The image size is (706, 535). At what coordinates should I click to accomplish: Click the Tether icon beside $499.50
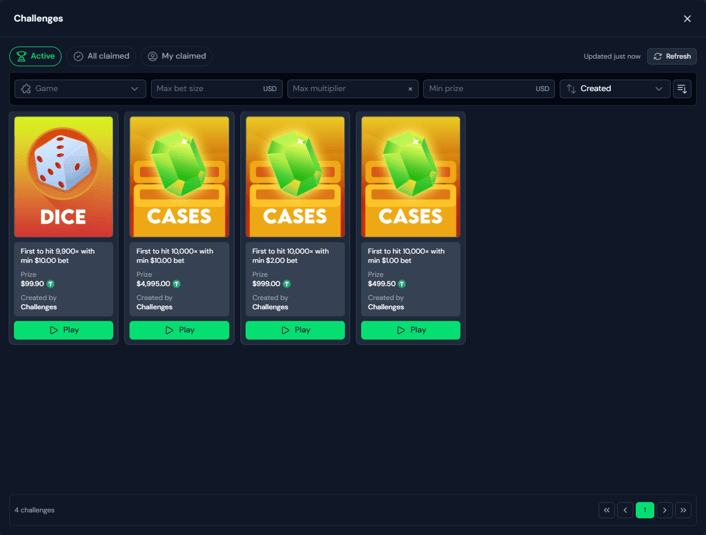coord(402,284)
